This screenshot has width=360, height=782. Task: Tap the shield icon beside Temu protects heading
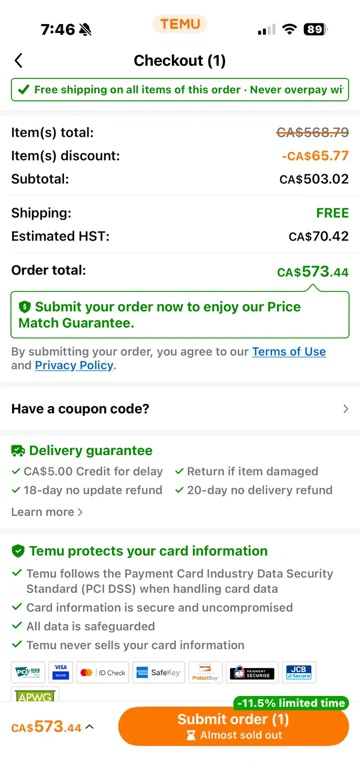[18, 551]
